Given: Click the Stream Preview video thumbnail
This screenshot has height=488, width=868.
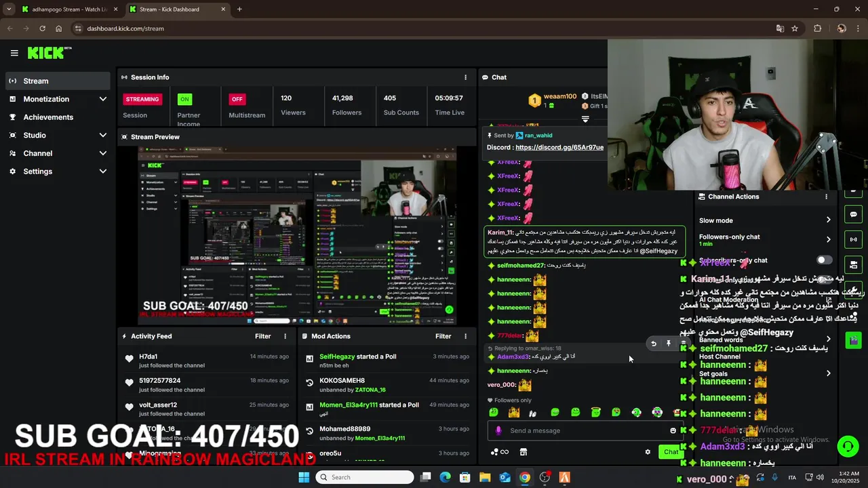Looking at the screenshot, I should point(297,236).
